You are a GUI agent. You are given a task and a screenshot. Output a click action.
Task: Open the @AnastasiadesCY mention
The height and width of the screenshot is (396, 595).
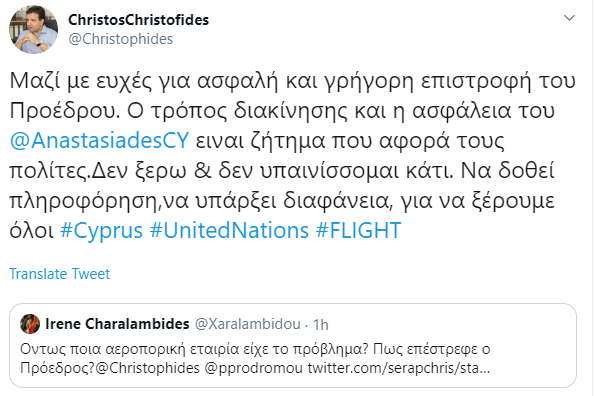tap(99, 140)
